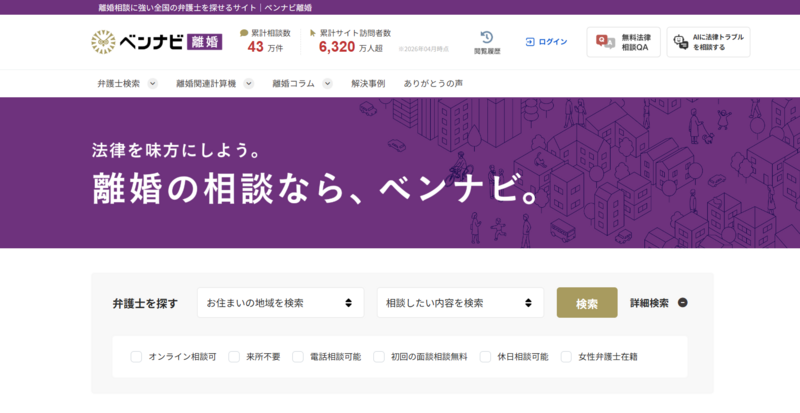Expand the 離婚コラム chevron
Image resolution: width=800 pixels, height=413 pixels.
click(x=328, y=84)
